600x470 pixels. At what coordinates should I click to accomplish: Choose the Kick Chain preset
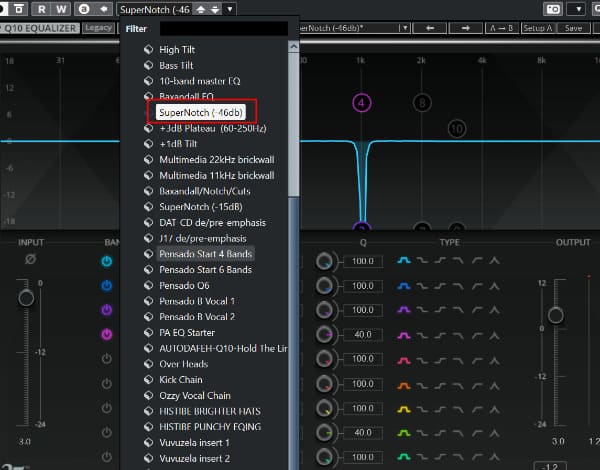tap(181, 380)
